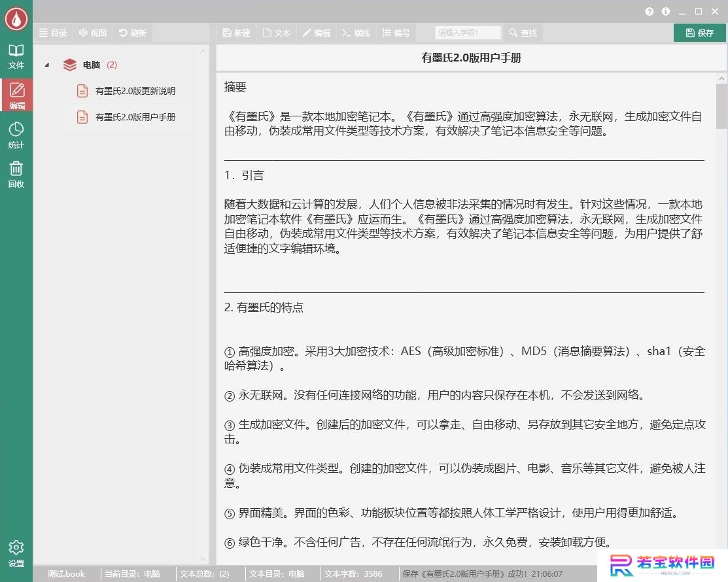Screen dimensions: 728x582
Task: Click 文本总数: (2) status entry
Action: click(x=204, y=574)
